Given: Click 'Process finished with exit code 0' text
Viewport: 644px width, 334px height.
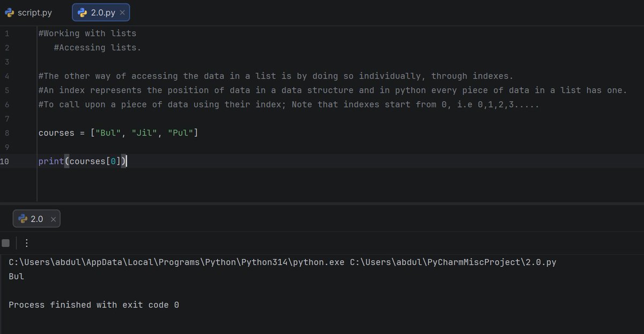Looking at the screenshot, I should (x=94, y=305).
